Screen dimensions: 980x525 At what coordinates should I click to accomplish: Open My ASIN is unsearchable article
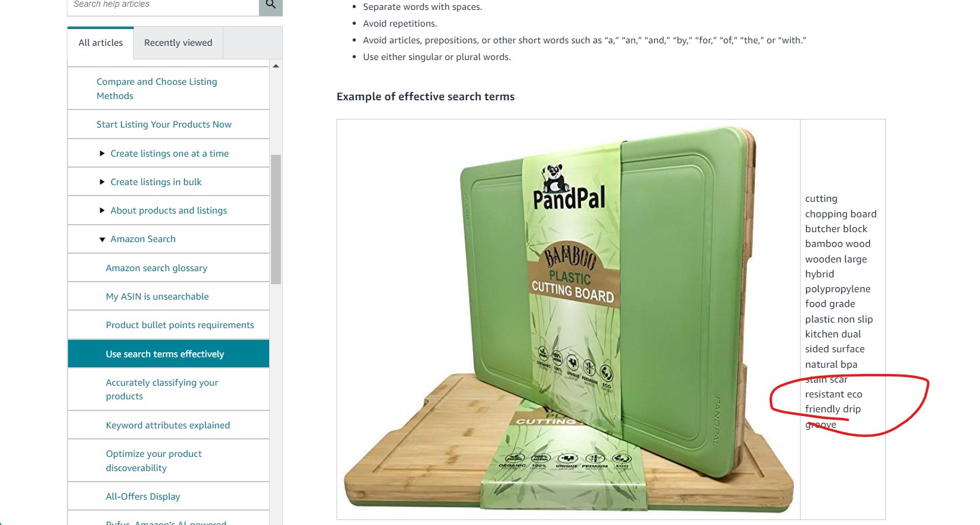[157, 297]
